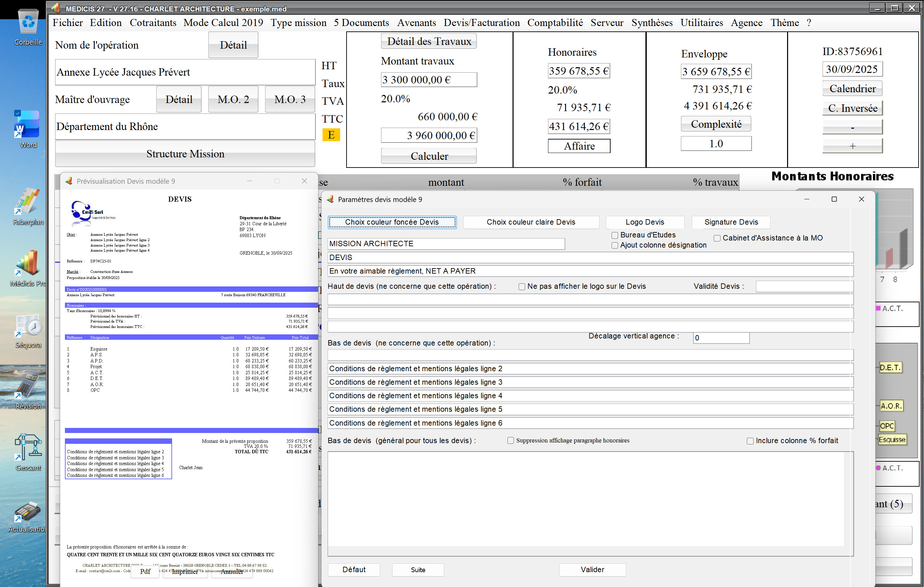The image size is (924, 587).
Task: Toggle Inclure colonne % forfait checkbox
Action: point(750,441)
